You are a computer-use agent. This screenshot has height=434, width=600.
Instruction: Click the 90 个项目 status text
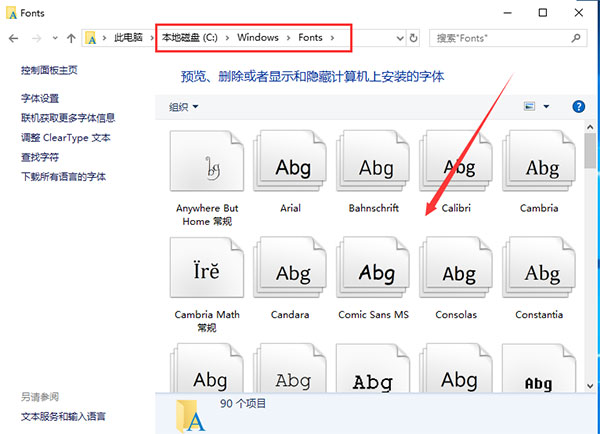point(243,403)
